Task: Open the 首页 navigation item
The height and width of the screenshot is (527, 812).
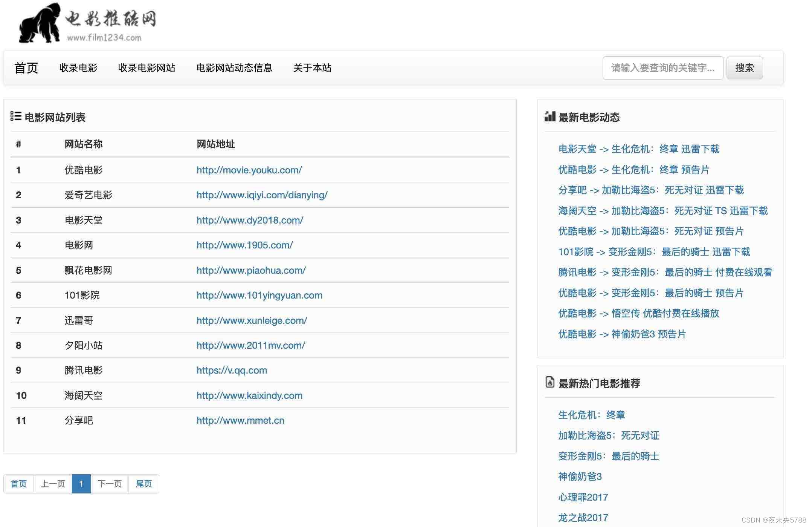Action: (x=26, y=68)
